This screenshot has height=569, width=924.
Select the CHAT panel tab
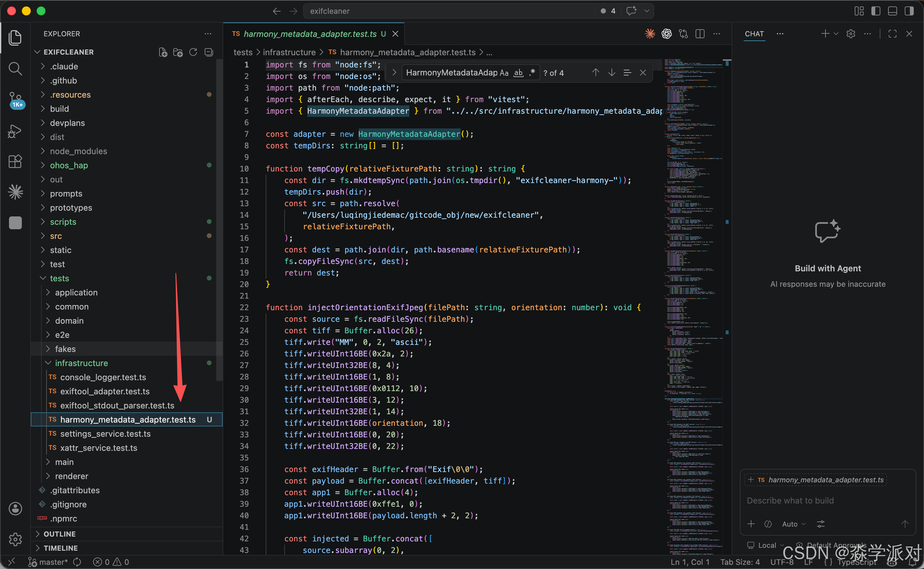point(754,34)
